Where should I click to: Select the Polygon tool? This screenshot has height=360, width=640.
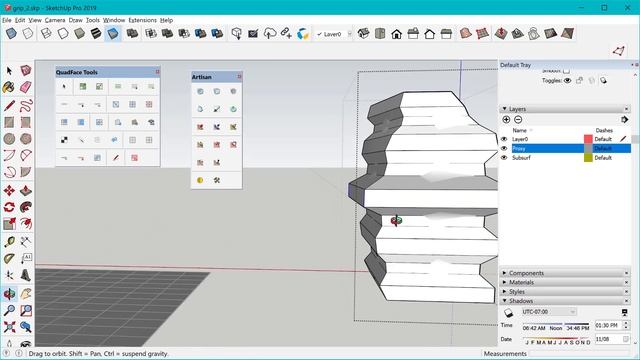(26, 139)
